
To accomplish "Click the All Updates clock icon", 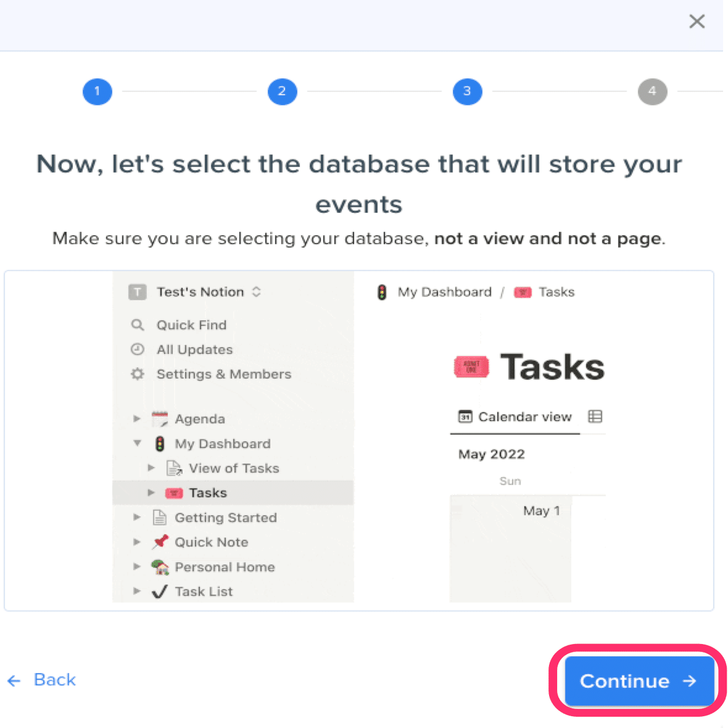I will pyautogui.click(x=138, y=350).
